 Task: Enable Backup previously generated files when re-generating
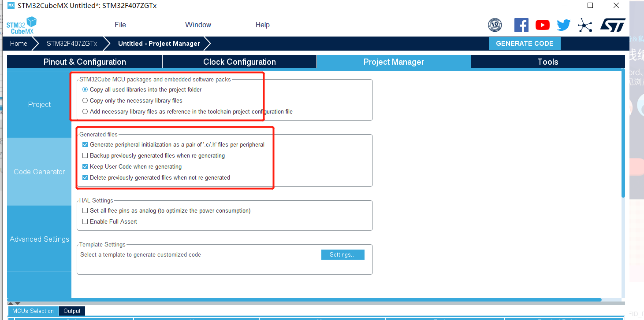pyautogui.click(x=85, y=155)
